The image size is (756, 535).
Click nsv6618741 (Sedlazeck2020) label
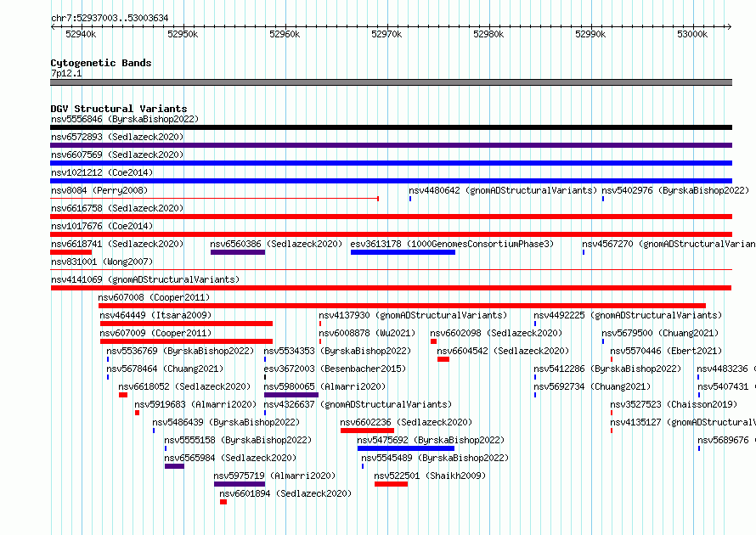point(117,244)
